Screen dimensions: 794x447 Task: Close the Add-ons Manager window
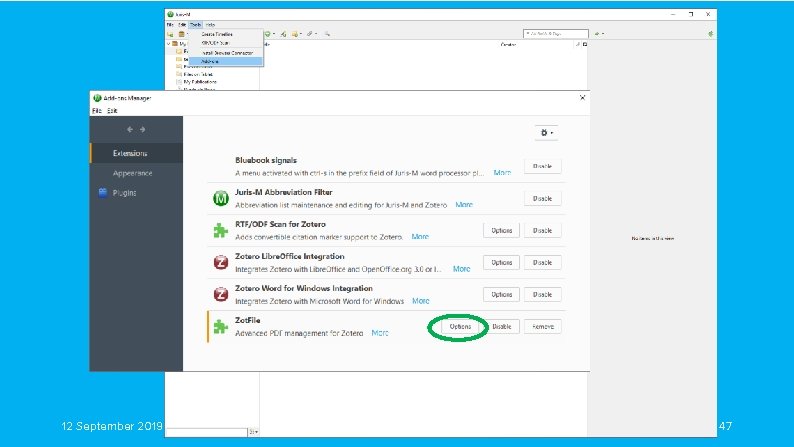[x=582, y=98]
